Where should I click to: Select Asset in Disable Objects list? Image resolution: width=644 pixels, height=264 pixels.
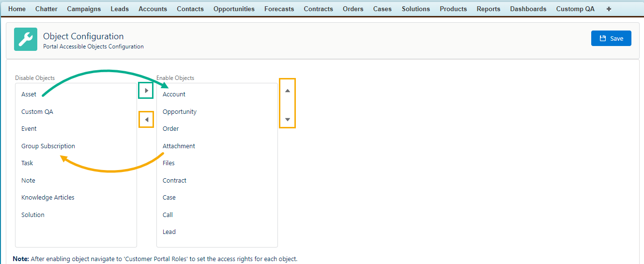[x=29, y=94]
